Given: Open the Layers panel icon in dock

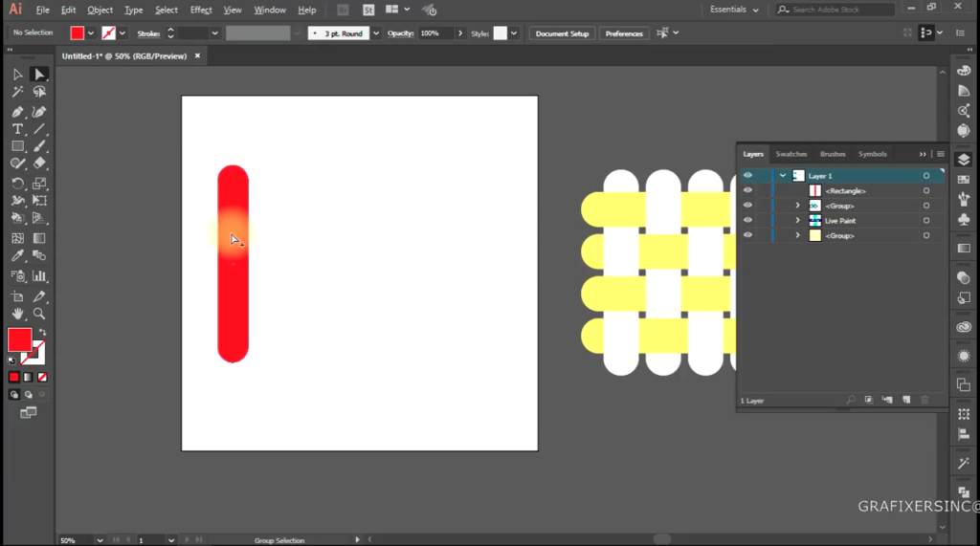Looking at the screenshot, I should click(x=964, y=160).
